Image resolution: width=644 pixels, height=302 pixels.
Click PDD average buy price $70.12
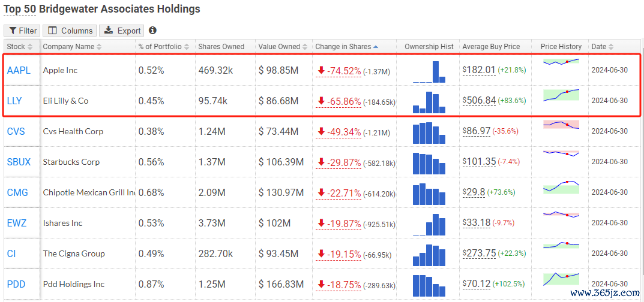tap(477, 283)
